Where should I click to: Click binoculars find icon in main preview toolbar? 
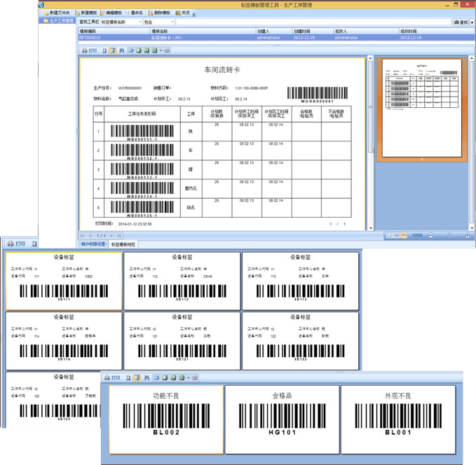pyautogui.click(x=121, y=50)
